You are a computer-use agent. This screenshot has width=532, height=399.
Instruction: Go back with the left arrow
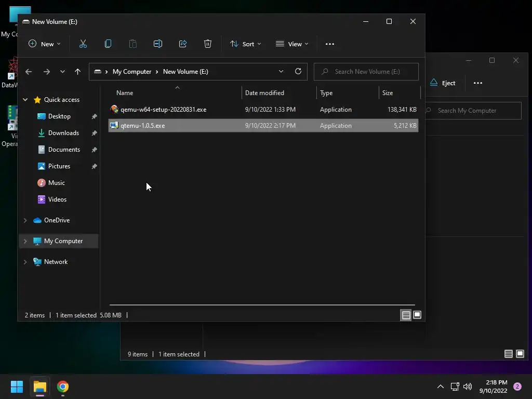click(29, 72)
